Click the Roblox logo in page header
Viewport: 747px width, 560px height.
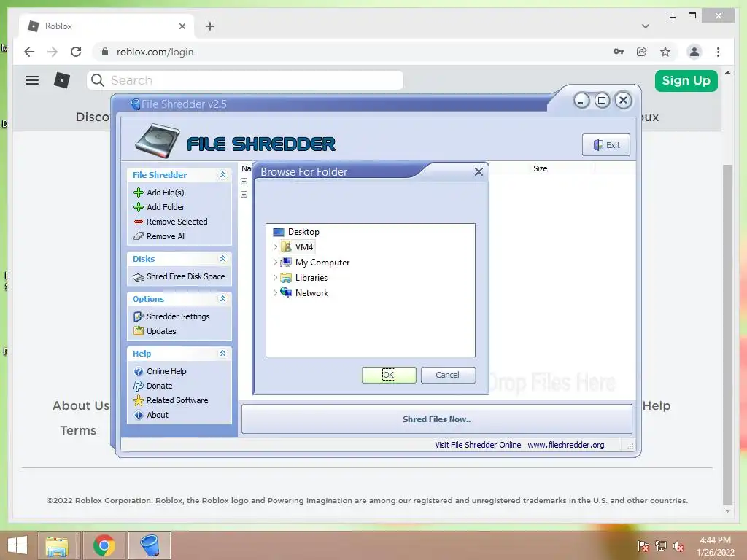pos(62,80)
